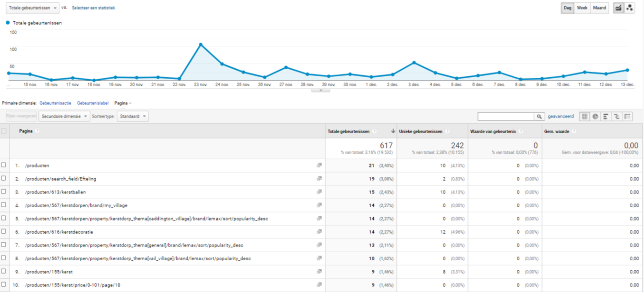This screenshot has width=644, height=293.
Task: Open /producten/613/kerstballen page in new window
Action: tap(319, 192)
